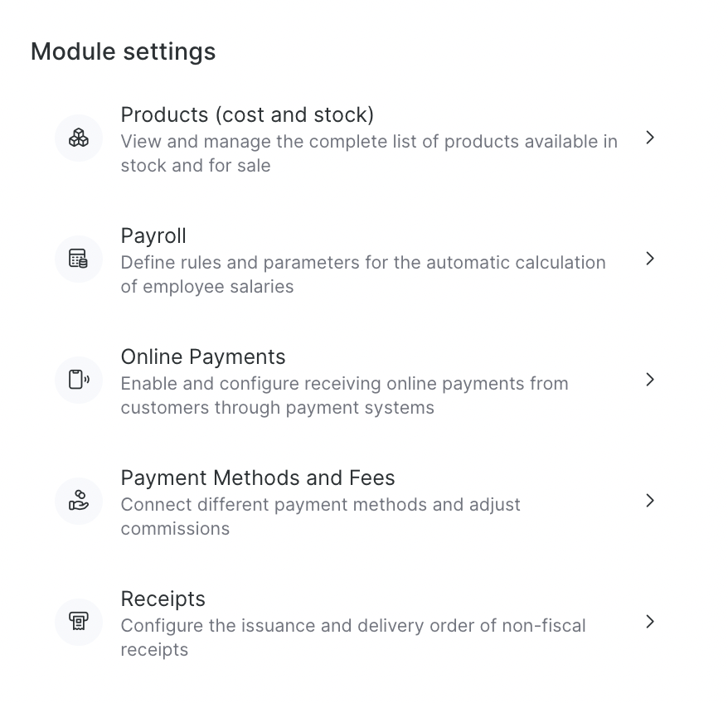Click the Products boxes icon
The width and height of the screenshot is (728, 703).
(x=79, y=138)
